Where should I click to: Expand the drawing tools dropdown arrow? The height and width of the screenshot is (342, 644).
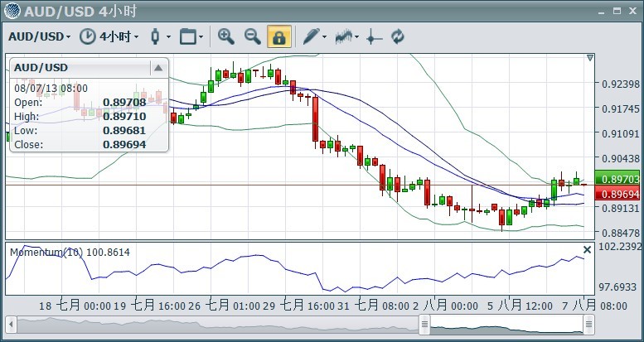pyautogui.click(x=324, y=37)
